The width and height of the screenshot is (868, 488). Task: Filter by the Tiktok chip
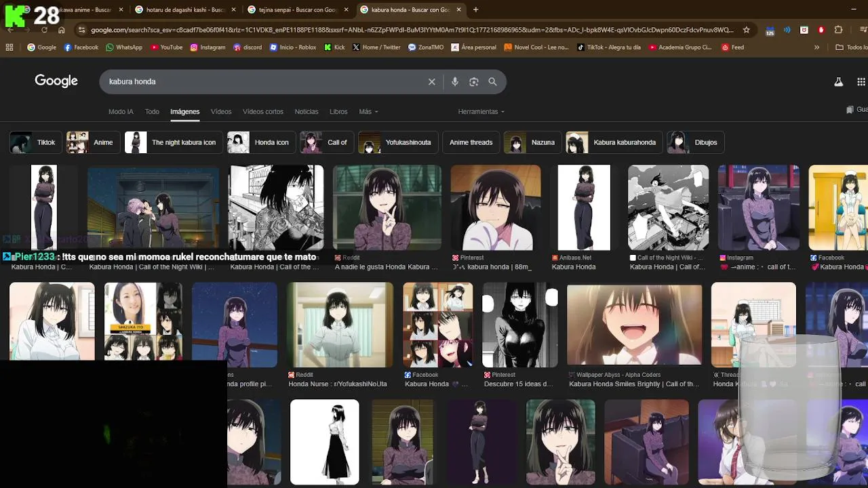point(35,142)
